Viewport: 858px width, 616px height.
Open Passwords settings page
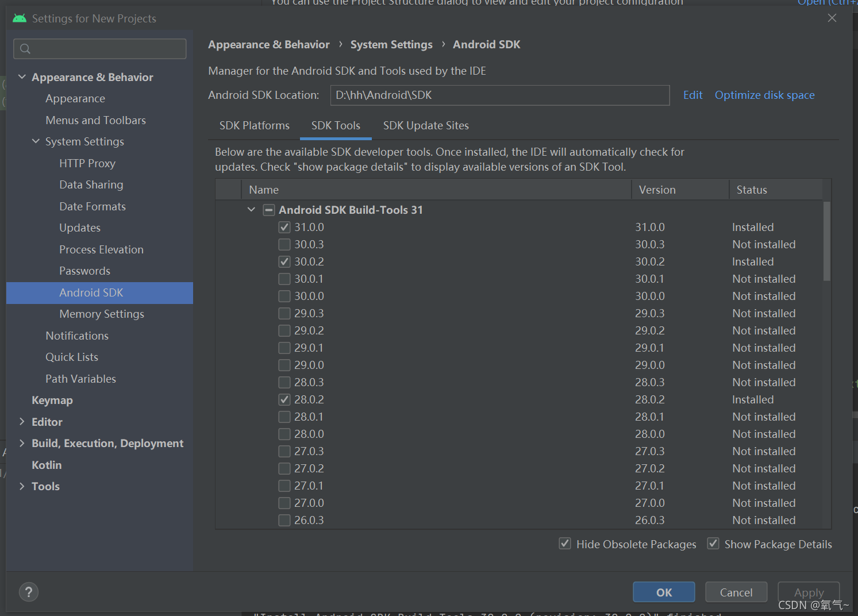coord(85,271)
